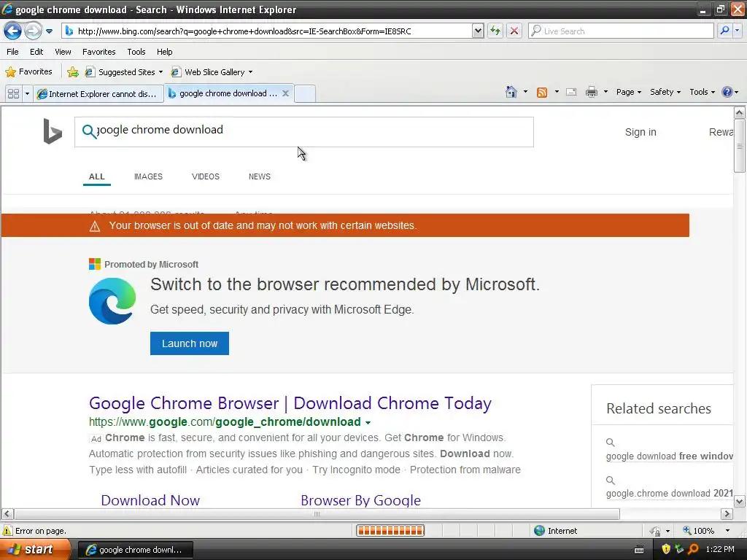Click the Microsoft Edge logo
The image size is (747, 560).
pos(112,301)
